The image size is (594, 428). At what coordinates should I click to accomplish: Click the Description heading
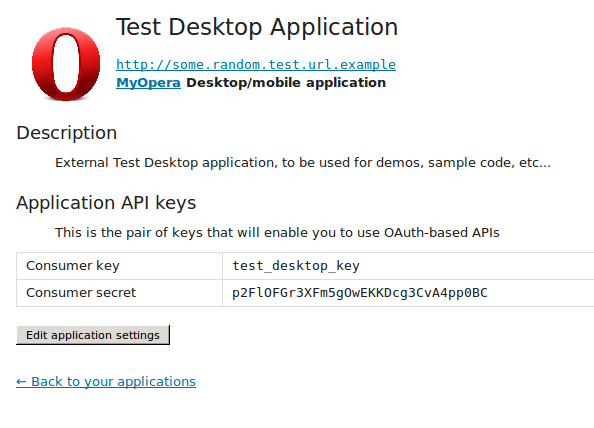[67, 133]
